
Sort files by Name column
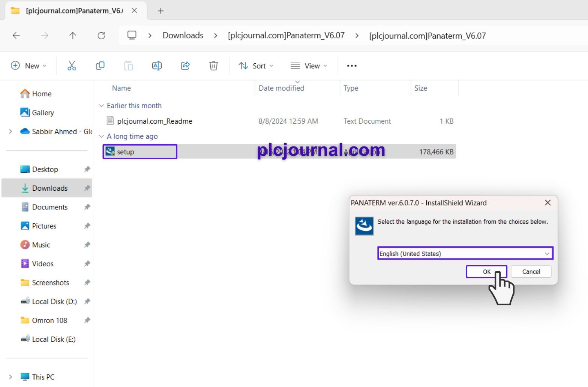(121, 88)
